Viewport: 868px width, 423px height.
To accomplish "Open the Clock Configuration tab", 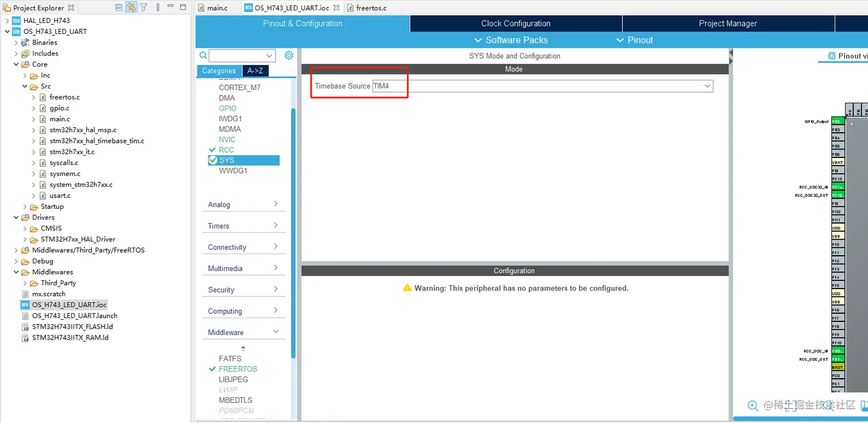I will pyautogui.click(x=516, y=24).
